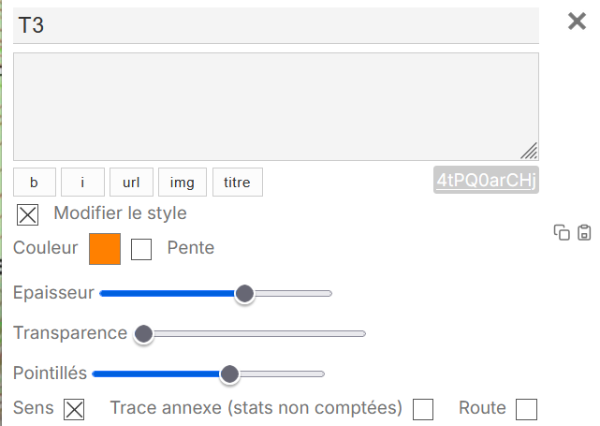Click the Transparence slider handle

point(143,334)
